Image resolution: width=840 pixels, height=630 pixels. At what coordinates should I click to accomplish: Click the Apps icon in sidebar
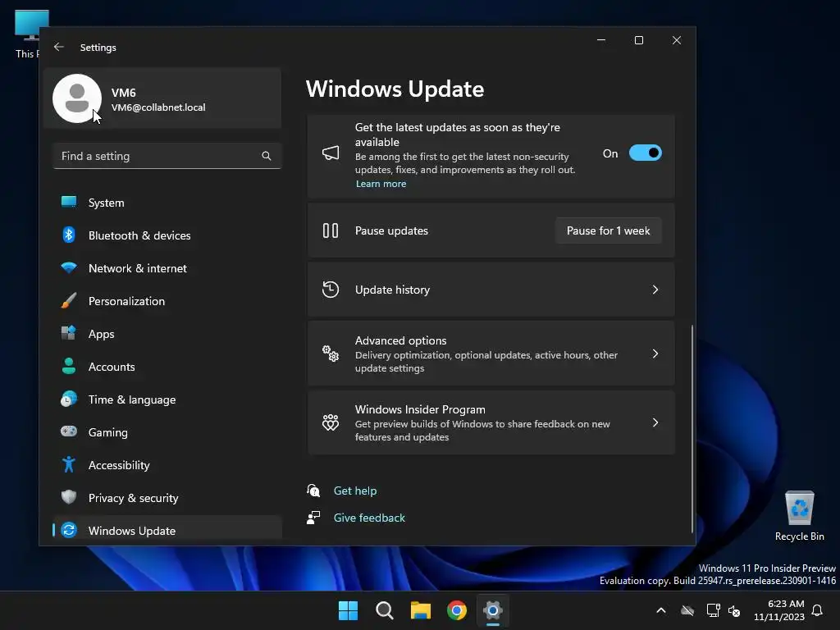69,333
